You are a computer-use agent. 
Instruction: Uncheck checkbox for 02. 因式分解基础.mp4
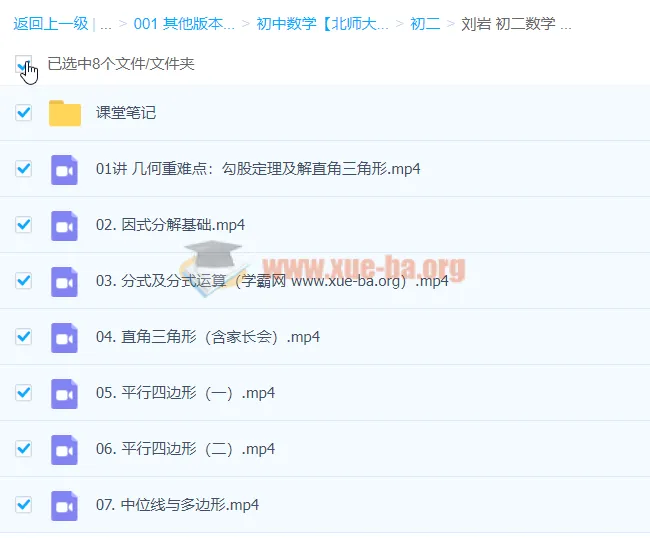[x=24, y=225]
